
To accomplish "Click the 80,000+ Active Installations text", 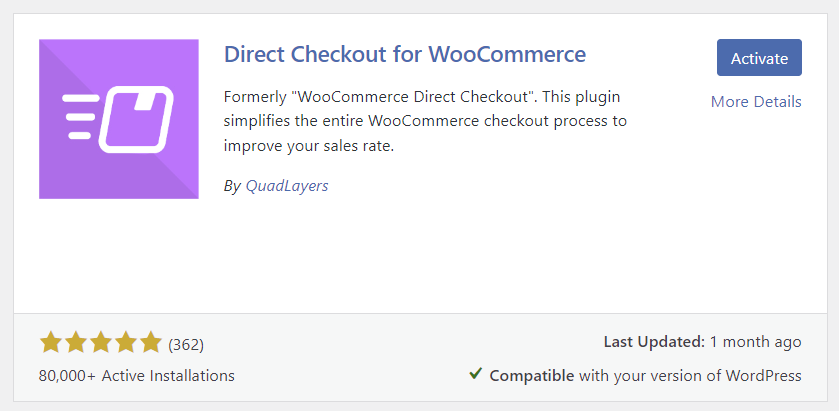I will pos(137,376).
